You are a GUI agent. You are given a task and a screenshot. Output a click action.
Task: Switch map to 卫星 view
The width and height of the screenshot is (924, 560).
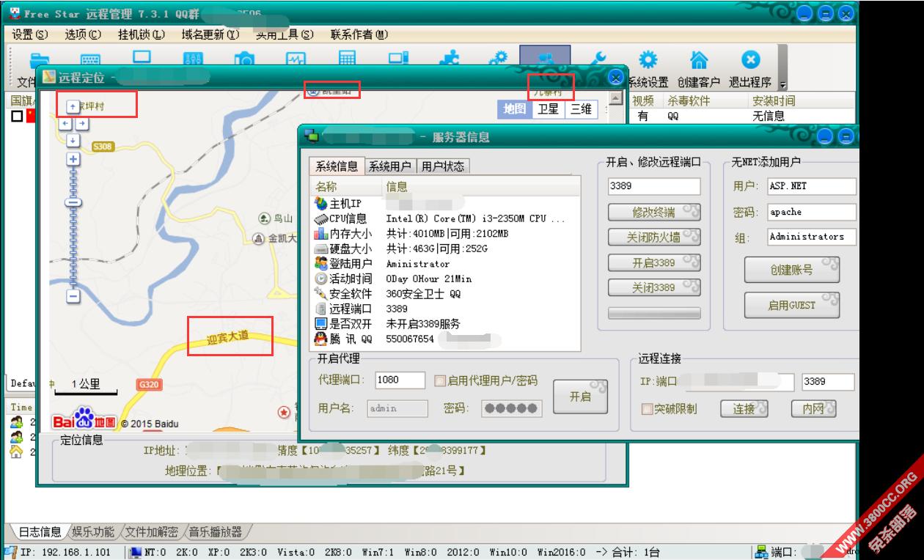tap(548, 109)
